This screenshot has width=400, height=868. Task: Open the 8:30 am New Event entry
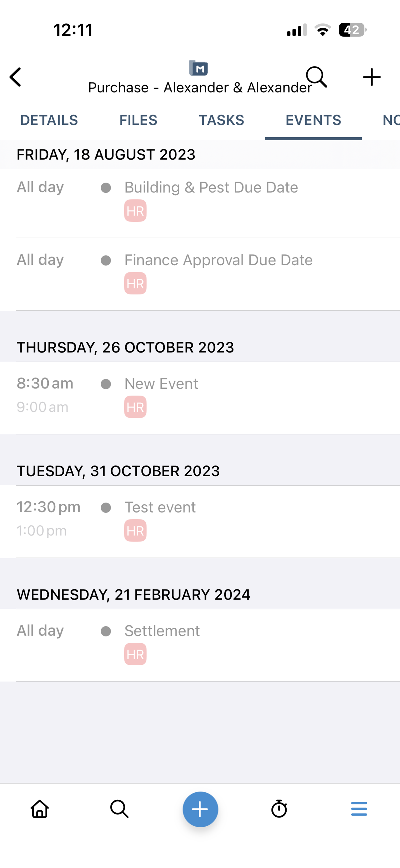[161, 384]
